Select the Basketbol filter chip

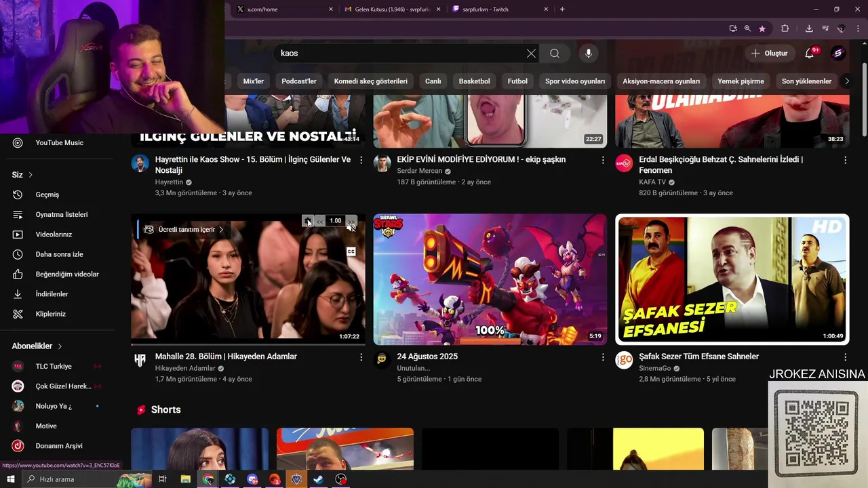point(474,81)
